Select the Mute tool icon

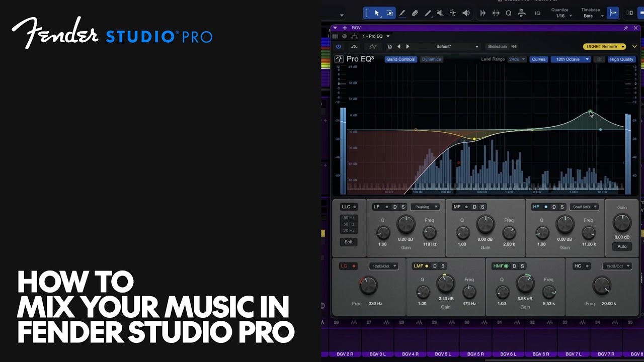point(440,13)
